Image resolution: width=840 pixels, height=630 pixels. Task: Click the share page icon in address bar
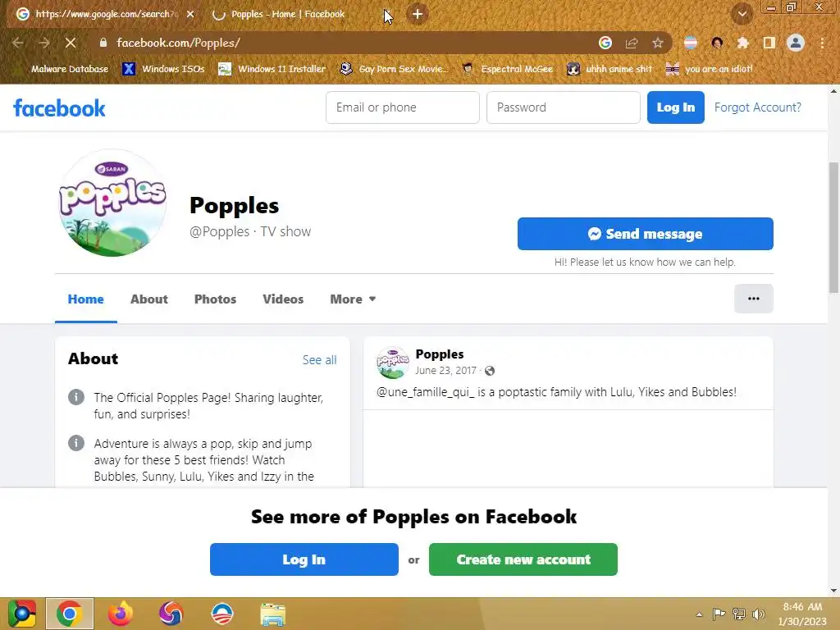point(632,43)
